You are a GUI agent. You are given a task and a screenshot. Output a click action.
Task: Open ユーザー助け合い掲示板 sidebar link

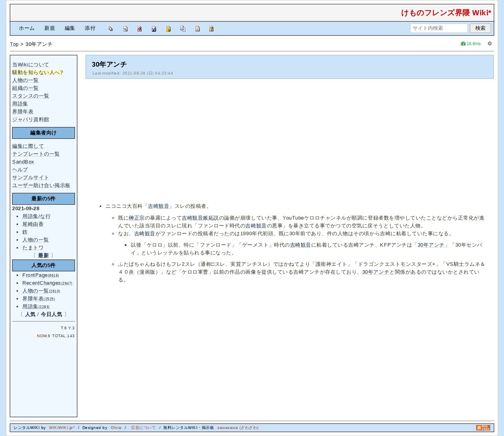[41, 185]
